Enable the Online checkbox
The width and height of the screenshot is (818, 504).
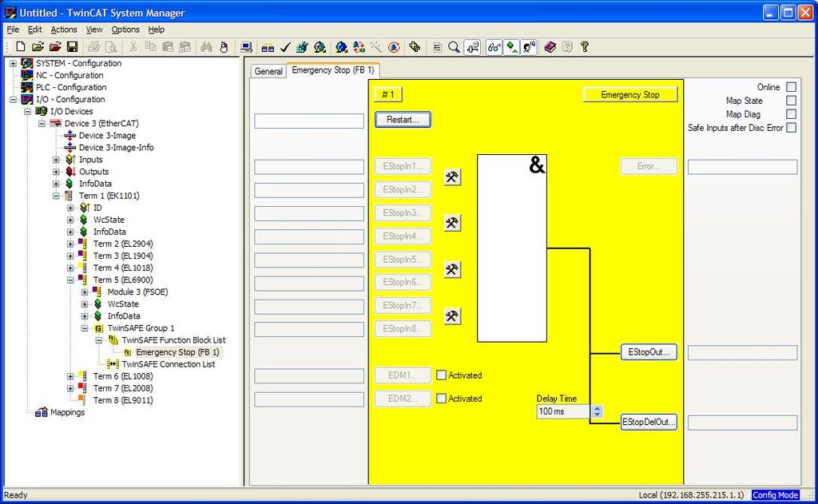pyautogui.click(x=791, y=87)
